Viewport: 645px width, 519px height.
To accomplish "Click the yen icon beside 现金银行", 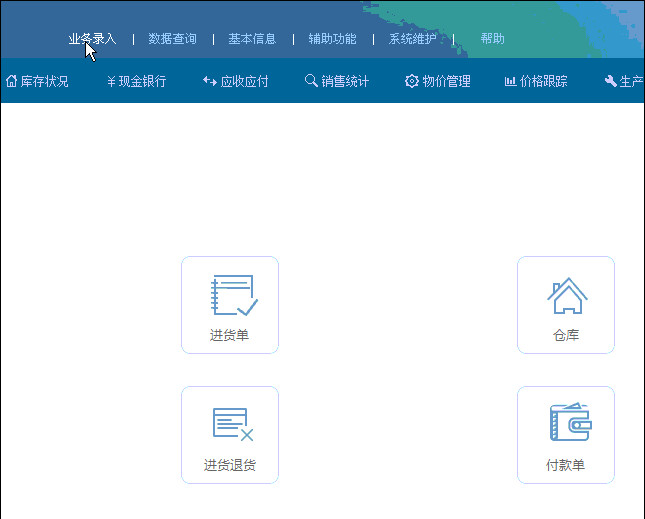I will [111, 81].
